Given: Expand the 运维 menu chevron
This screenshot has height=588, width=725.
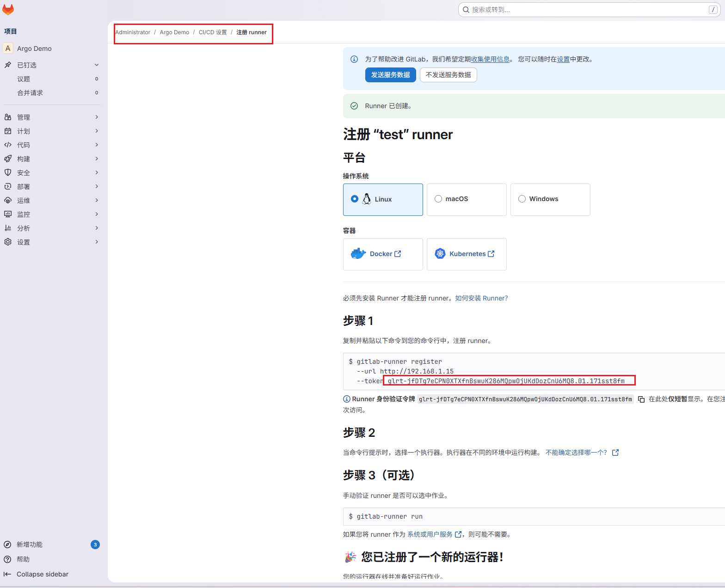Looking at the screenshot, I should 97,200.
